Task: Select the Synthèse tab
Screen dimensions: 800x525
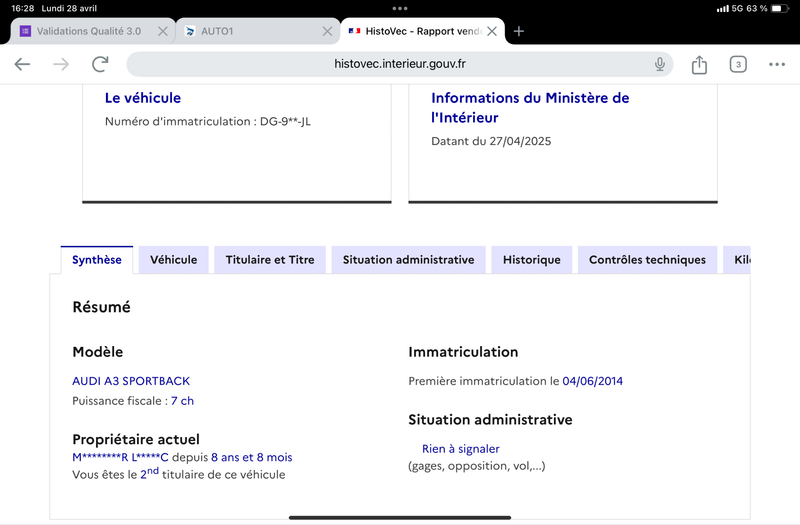Action: [97, 260]
